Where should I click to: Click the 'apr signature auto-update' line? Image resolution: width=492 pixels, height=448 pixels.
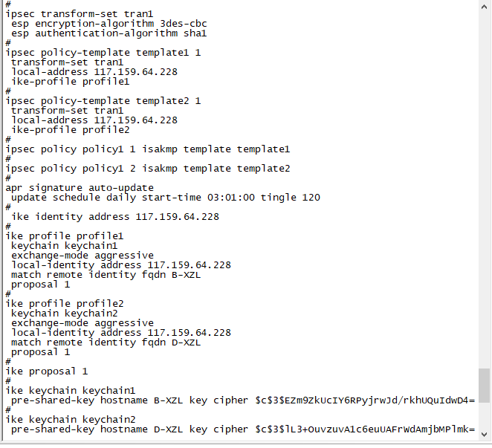79,187
